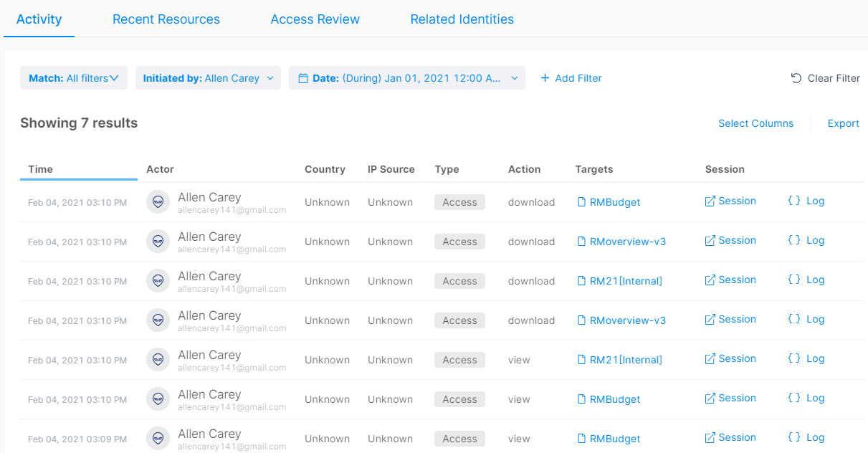Click Session icon in last visible row

tap(710, 438)
